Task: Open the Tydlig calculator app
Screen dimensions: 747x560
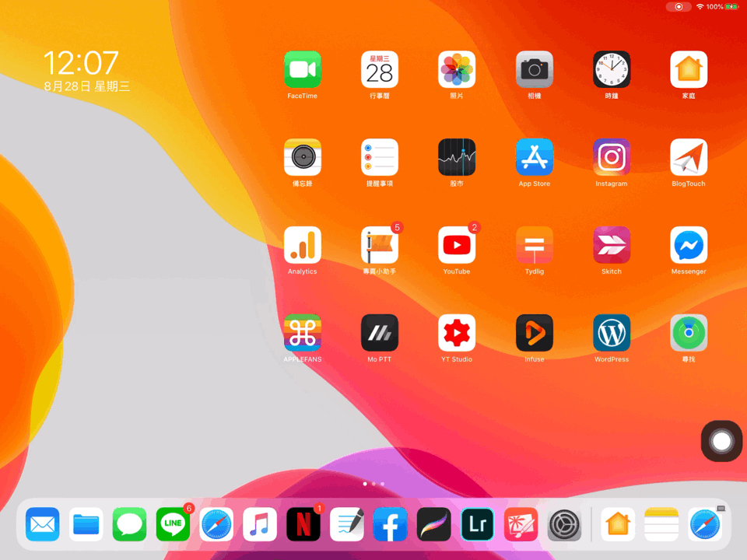Action: pos(534,245)
